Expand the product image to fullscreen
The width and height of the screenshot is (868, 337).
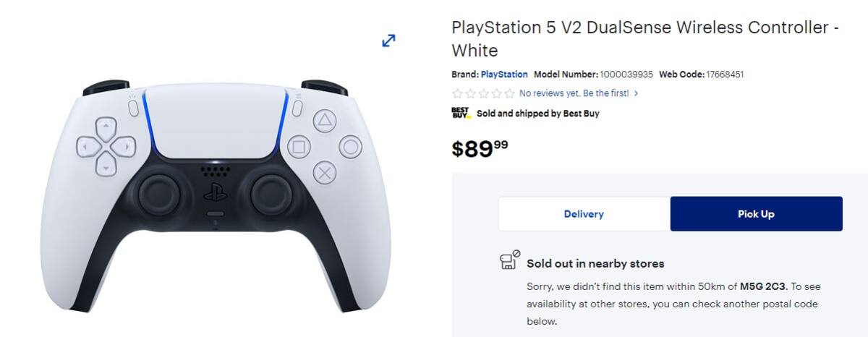388,41
